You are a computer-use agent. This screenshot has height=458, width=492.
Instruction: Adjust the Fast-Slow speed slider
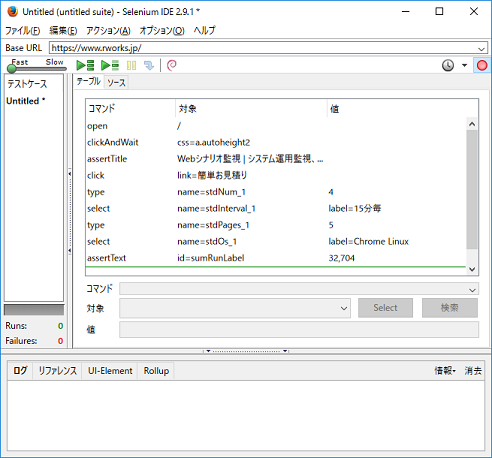pos(12,69)
